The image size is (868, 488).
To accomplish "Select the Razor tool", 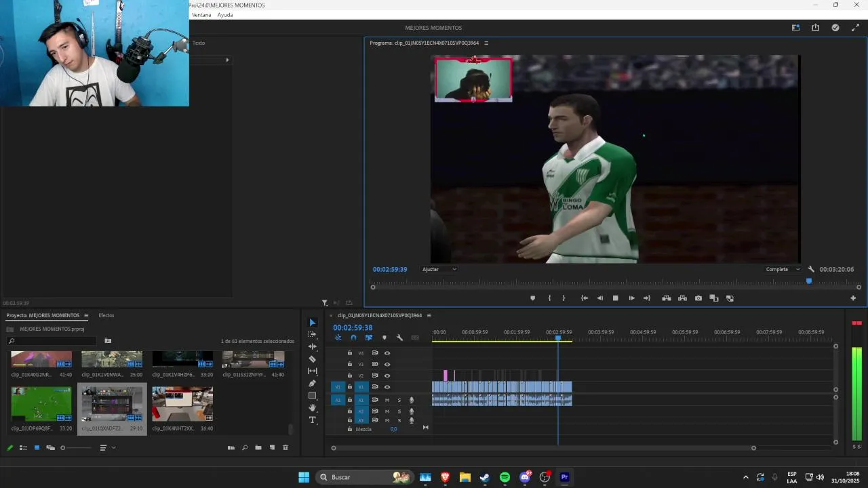I will point(313,359).
